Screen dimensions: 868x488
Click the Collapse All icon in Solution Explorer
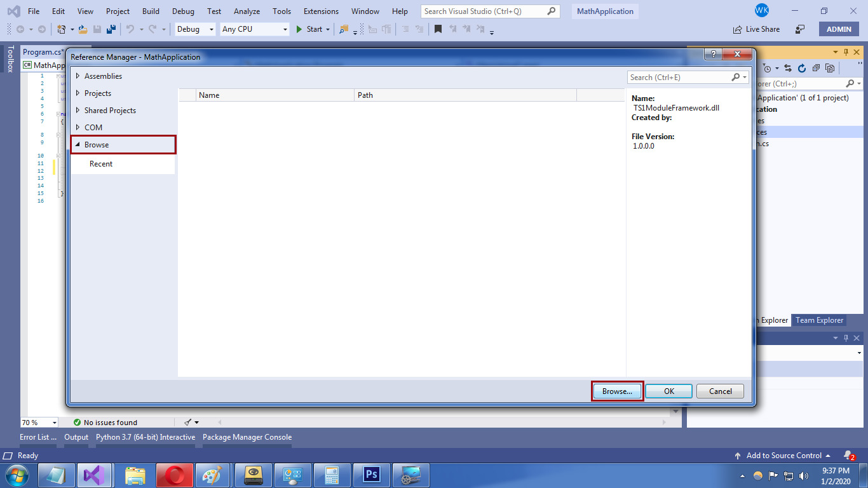(816, 69)
